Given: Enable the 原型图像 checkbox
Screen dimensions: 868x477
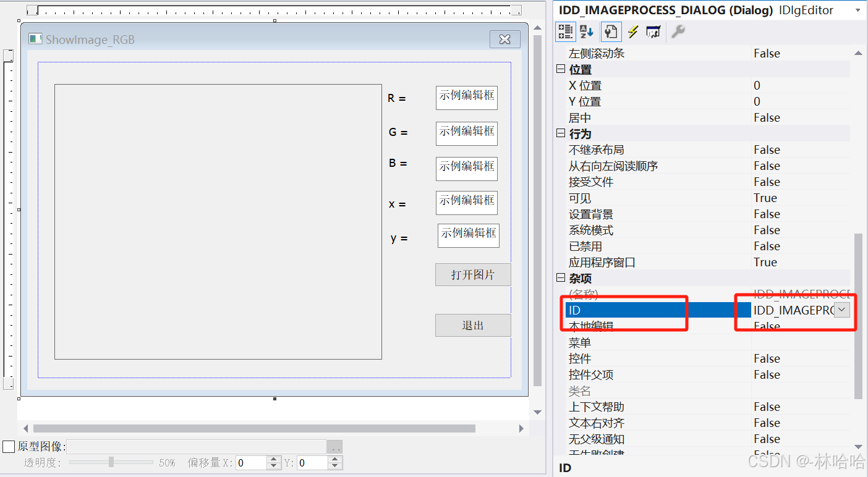Looking at the screenshot, I should coord(8,446).
